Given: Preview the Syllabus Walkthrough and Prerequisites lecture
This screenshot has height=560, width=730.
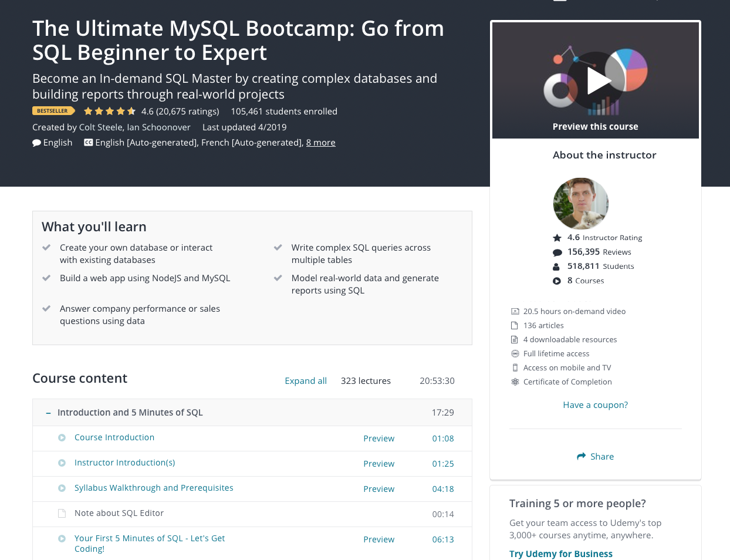Looking at the screenshot, I should pos(378,489).
